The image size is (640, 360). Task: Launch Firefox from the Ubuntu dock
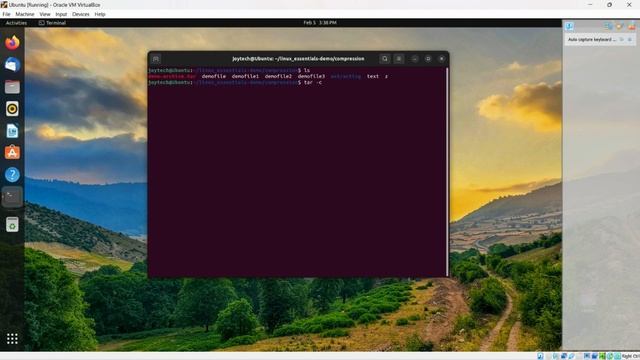pos(12,42)
